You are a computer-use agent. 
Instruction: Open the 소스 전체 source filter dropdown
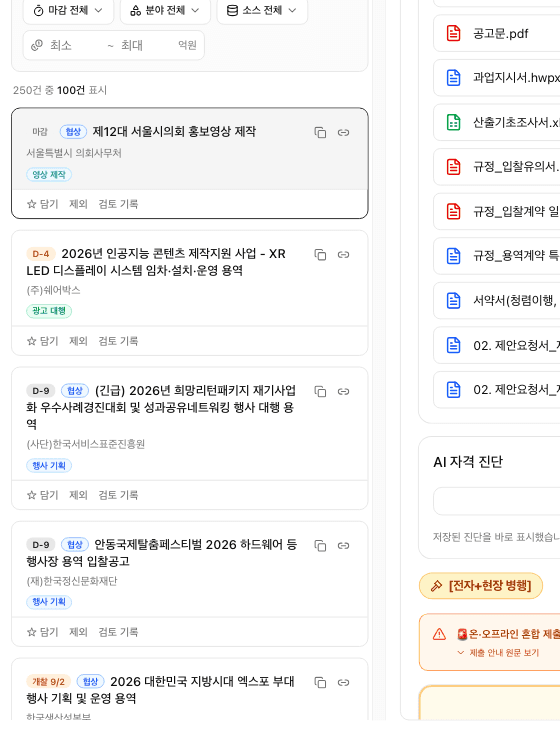(262, 10)
